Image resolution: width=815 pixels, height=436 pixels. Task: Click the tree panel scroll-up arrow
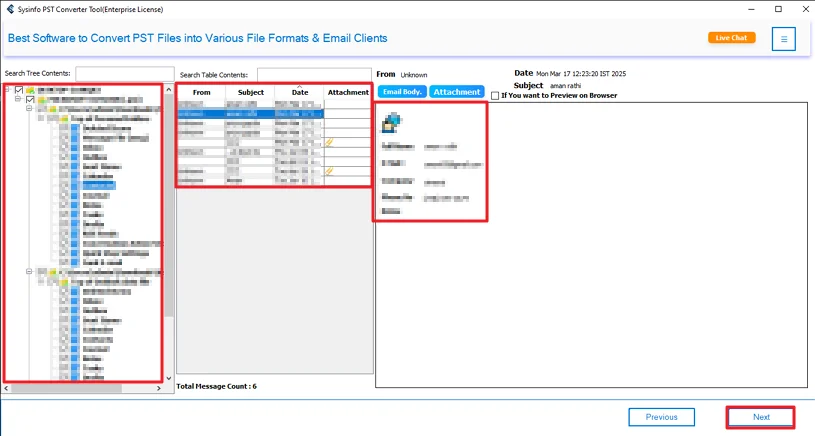coord(168,90)
